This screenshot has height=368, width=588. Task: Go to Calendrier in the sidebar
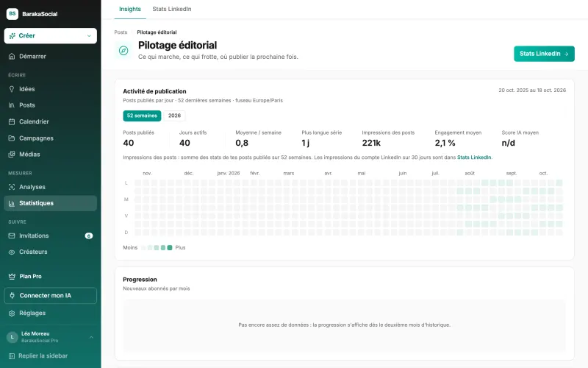pos(50,121)
